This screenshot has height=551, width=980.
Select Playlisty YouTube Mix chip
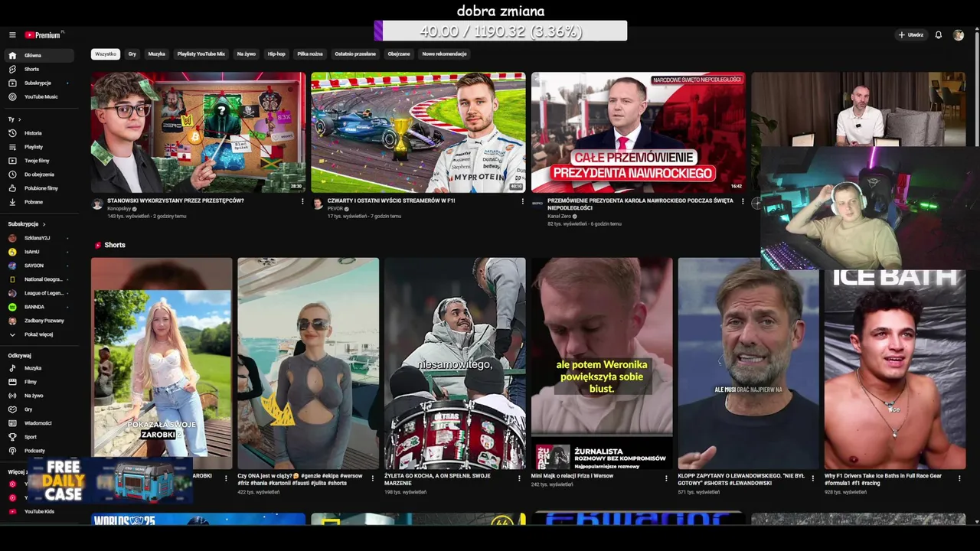pos(201,54)
